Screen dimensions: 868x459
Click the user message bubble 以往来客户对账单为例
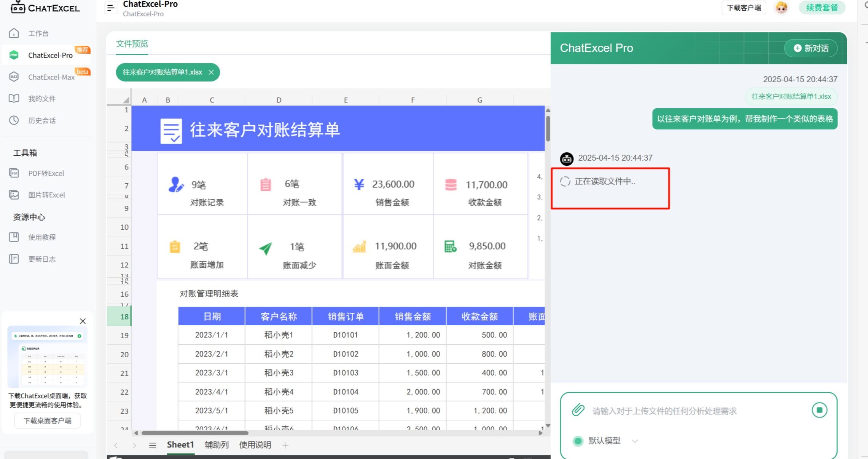coord(745,119)
